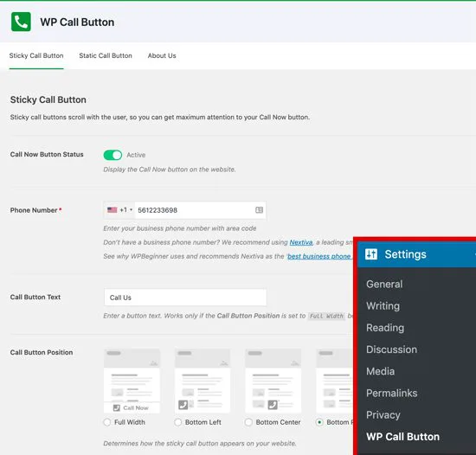The image size is (476, 455).
Task: Click the phone number input field
Action: tap(195, 210)
